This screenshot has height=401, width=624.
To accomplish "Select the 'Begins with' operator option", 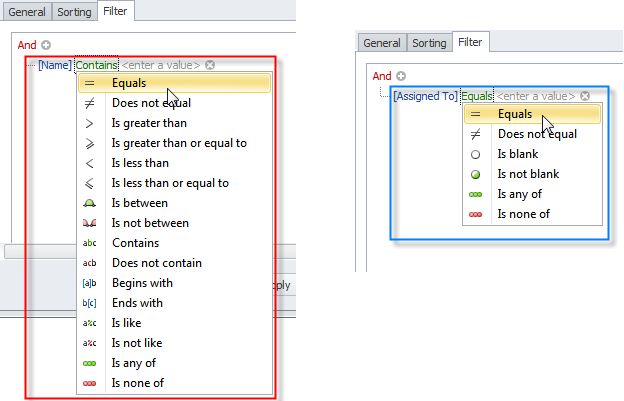I will tap(142, 283).
